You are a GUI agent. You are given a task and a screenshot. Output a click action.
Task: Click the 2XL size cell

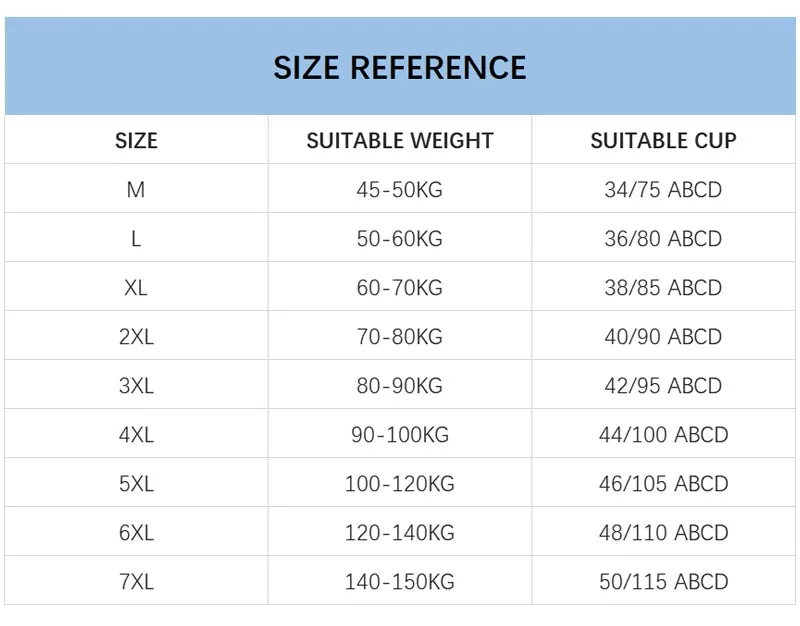point(136,337)
